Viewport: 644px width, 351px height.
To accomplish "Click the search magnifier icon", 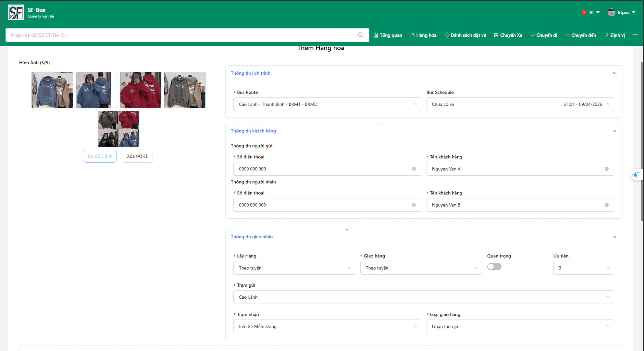I will point(360,35).
